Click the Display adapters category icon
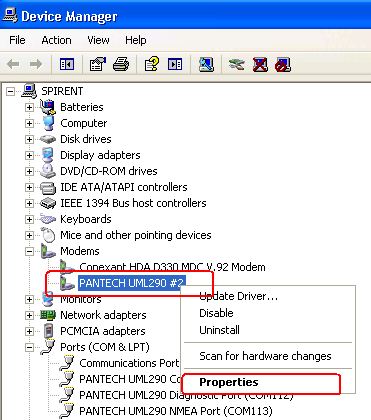 tap(48, 155)
